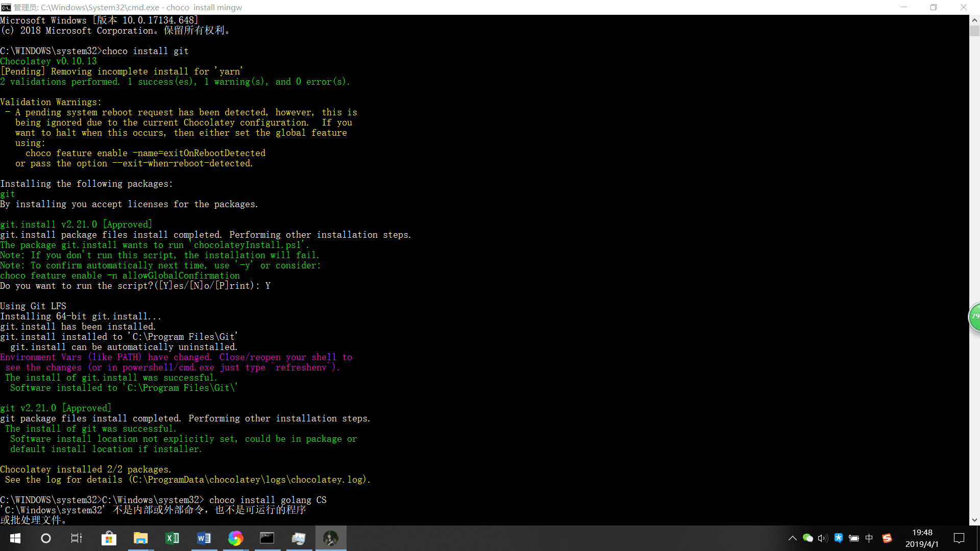The height and width of the screenshot is (551, 980).
Task: Click the cmd icon in the title bar
Action: (6, 7)
